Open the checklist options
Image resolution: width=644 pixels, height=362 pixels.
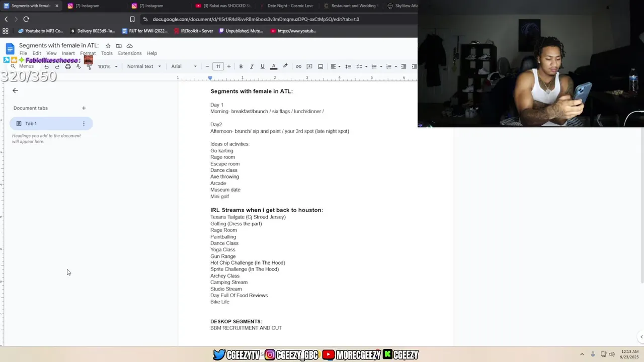coord(362,66)
